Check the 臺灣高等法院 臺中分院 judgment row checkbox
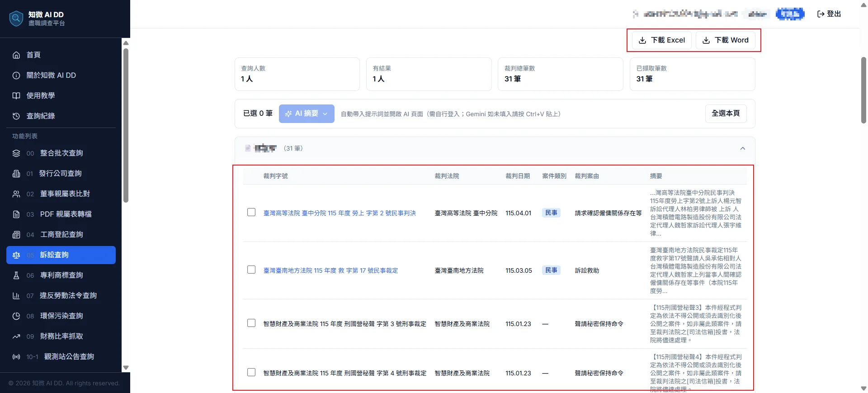Viewport: 868px width, 393px height. tap(251, 212)
